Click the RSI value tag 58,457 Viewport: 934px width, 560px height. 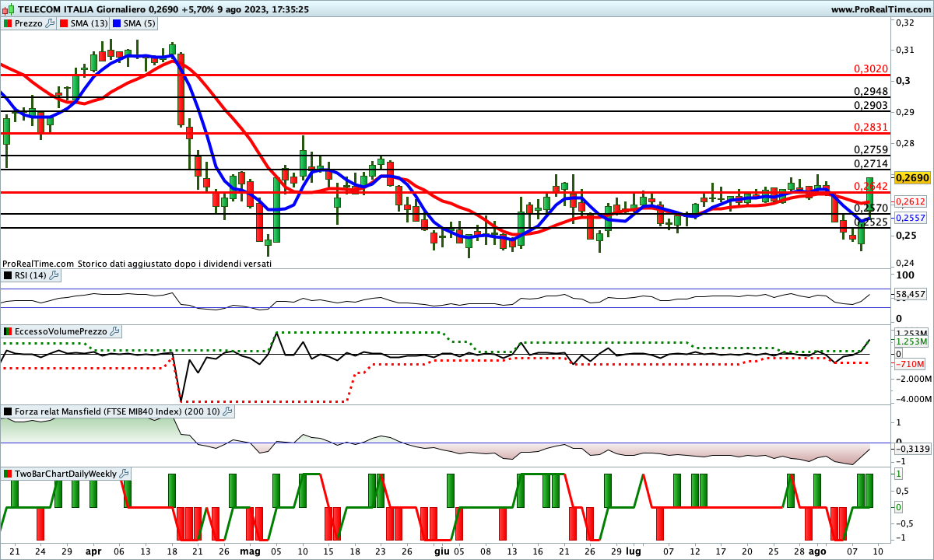912,295
